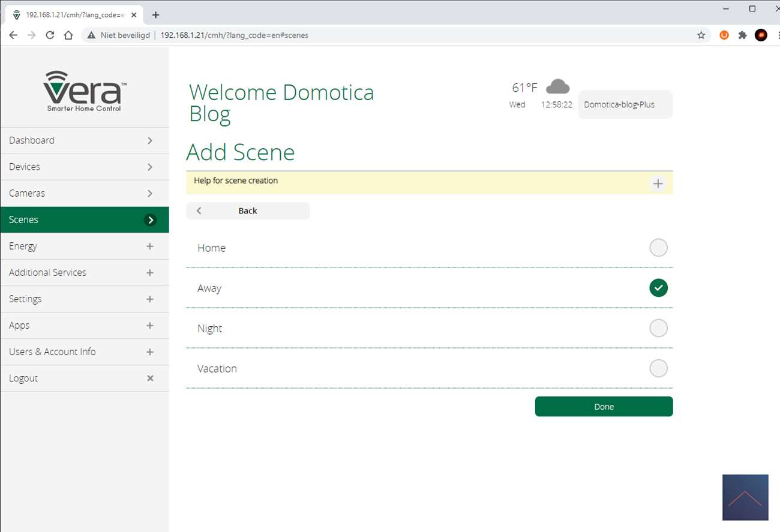Click the cloud weather icon
The width and height of the screenshot is (780, 532).
point(557,87)
